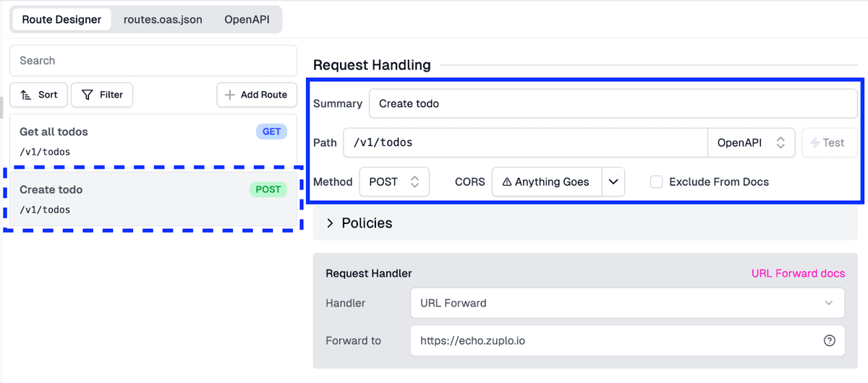Open the URL Forward docs link
This screenshot has height=383, width=868.
(798, 273)
